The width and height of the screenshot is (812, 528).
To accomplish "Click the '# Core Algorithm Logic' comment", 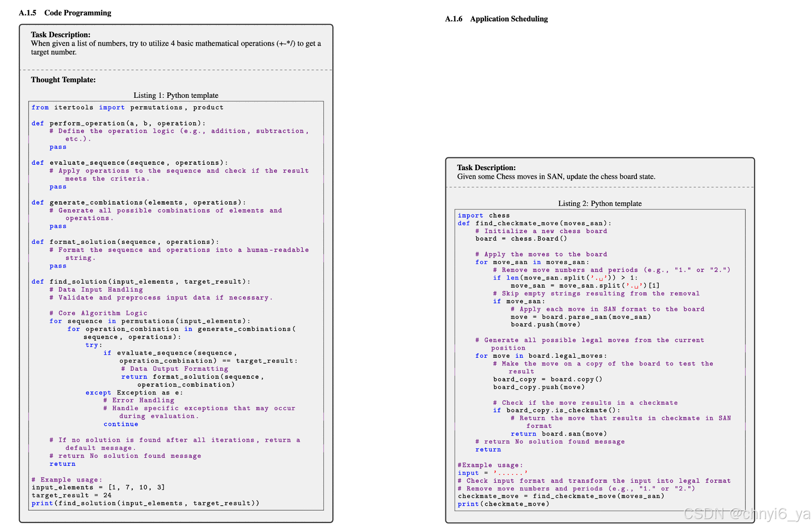I will (x=98, y=313).
